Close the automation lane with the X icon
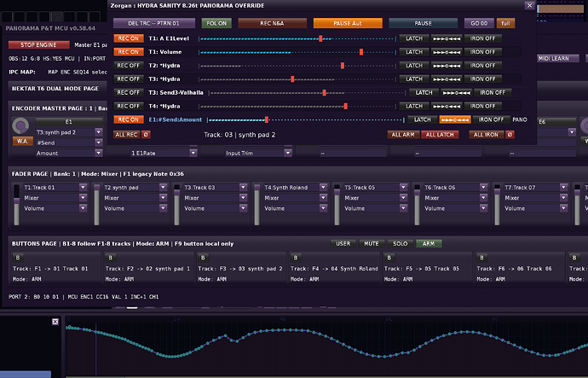Image resolution: width=588 pixels, height=378 pixels. click(55, 322)
